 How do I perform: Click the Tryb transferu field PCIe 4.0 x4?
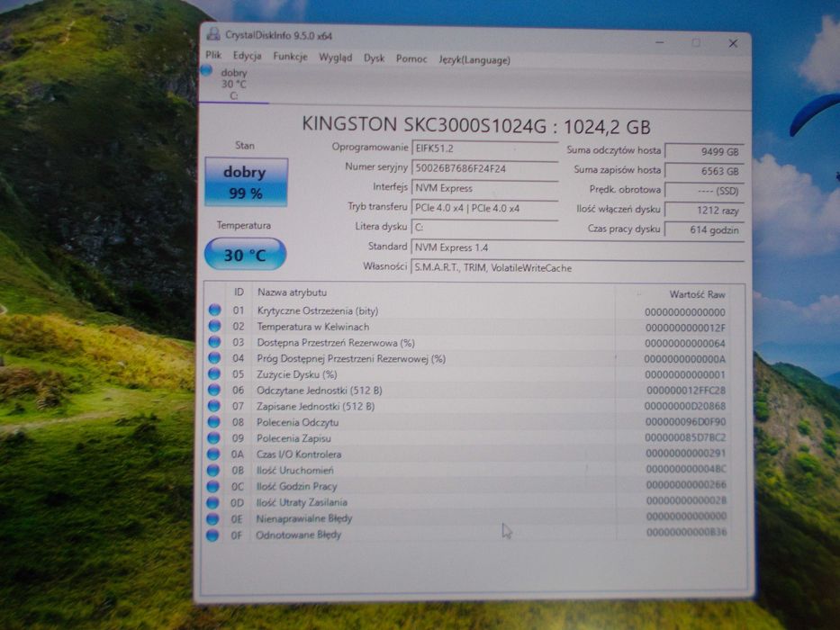(x=484, y=208)
